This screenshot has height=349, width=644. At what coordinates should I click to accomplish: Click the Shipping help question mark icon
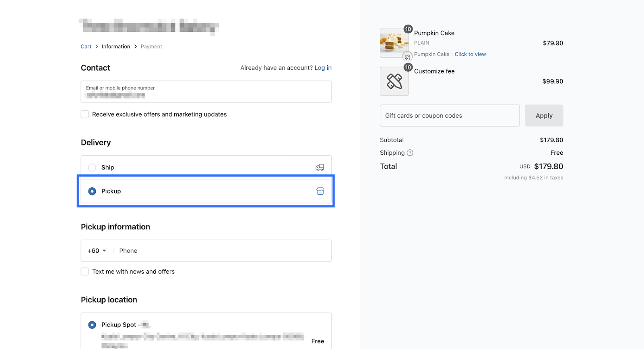(x=410, y=153)
